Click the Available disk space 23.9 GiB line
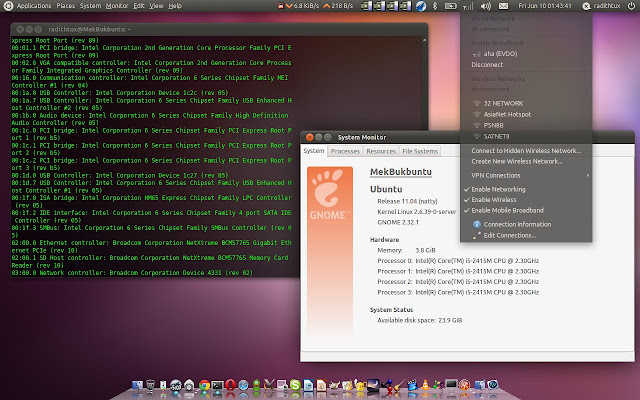Viewport: 640px width, 400px height. pos(420,320)
